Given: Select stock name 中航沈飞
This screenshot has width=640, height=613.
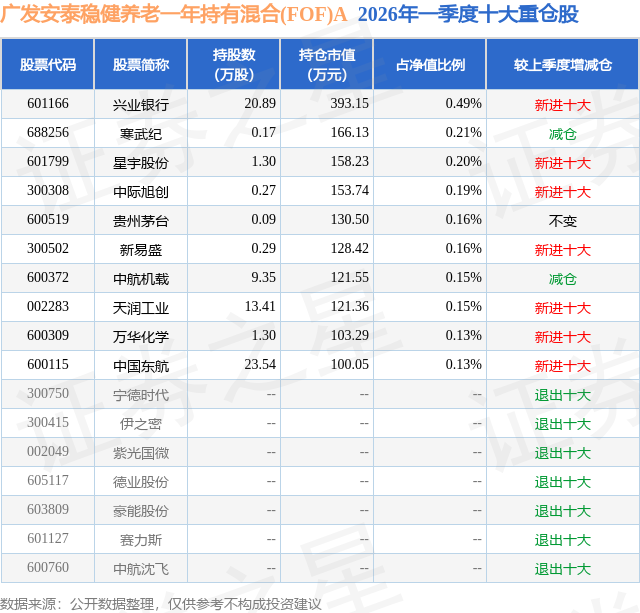Looking at the screenshot, I should click(141, 569).
